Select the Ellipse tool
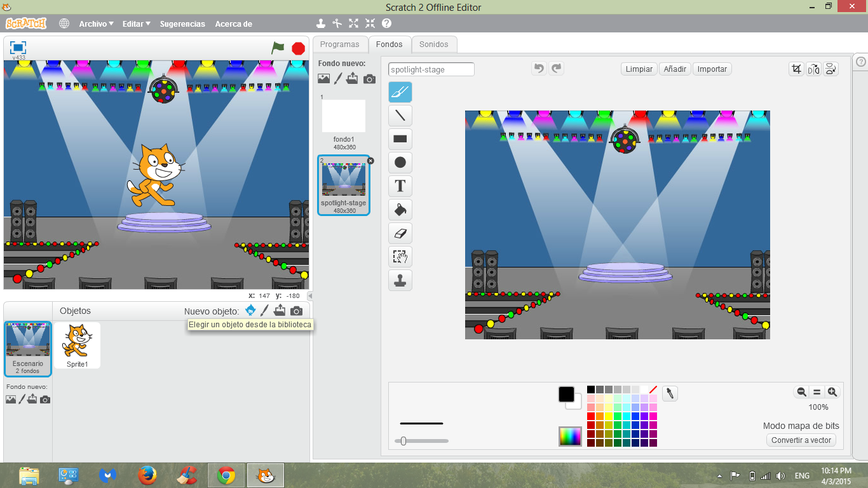The width and height of the screenshot is (868, 488). coord(401,162)
